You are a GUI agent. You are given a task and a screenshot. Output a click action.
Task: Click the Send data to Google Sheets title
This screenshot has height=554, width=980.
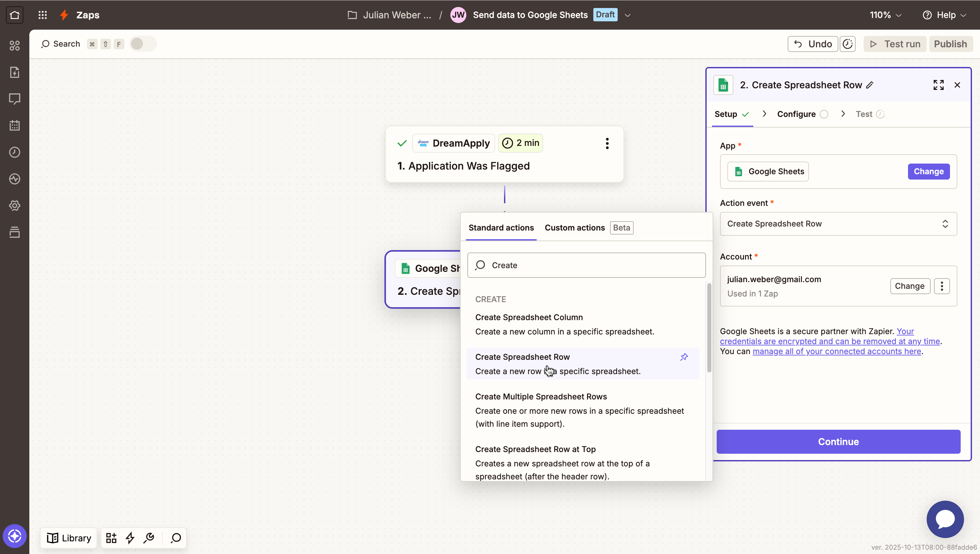pos(530,15)
